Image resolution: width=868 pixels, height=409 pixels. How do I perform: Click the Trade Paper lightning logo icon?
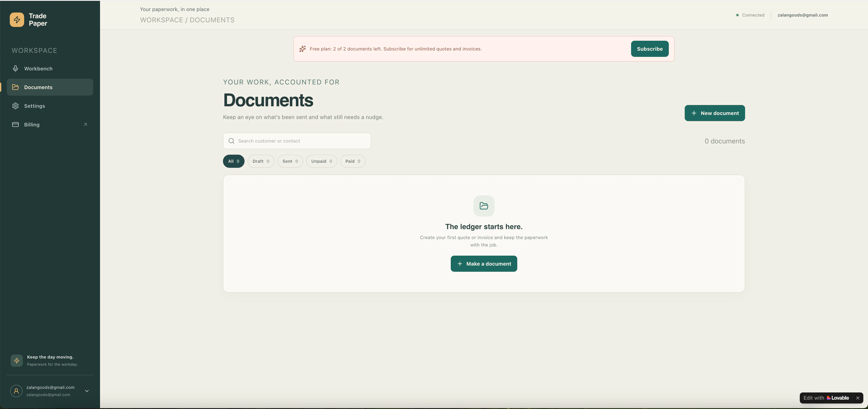pyautogui.click(x=17, y=20)
